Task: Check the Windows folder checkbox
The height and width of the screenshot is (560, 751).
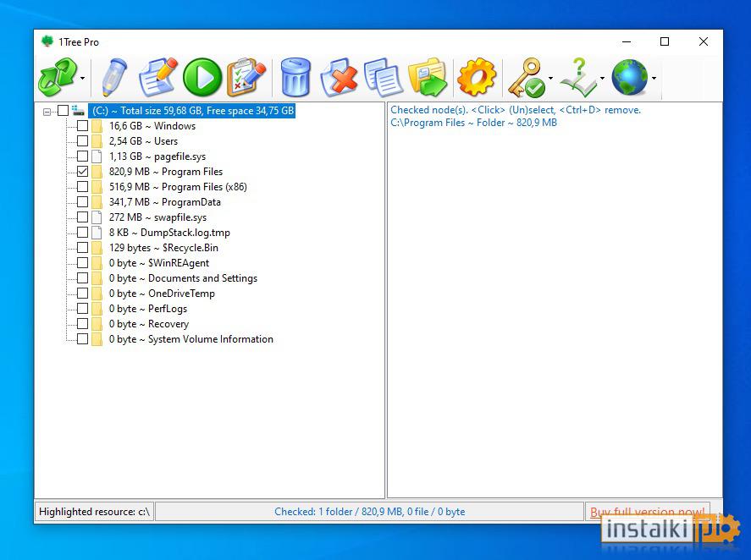Action: pos(82,126)
